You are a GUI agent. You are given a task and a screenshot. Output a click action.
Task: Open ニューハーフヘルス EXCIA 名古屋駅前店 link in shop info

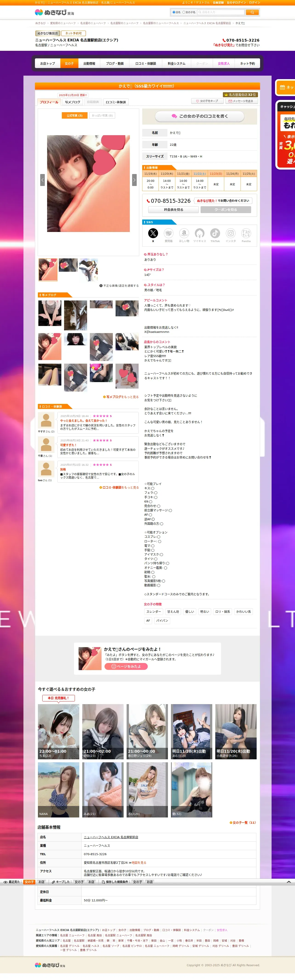(x=111, y=837)
